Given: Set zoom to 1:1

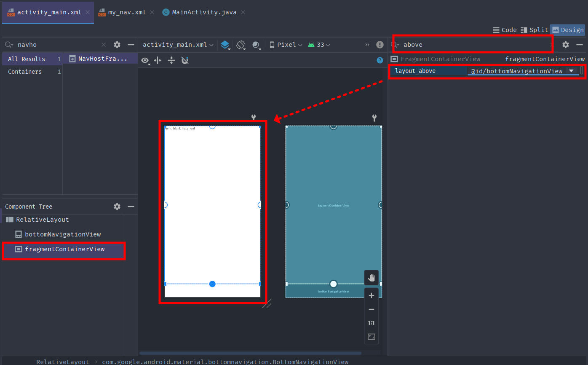Looking at the screenshot, I should 372,323.
